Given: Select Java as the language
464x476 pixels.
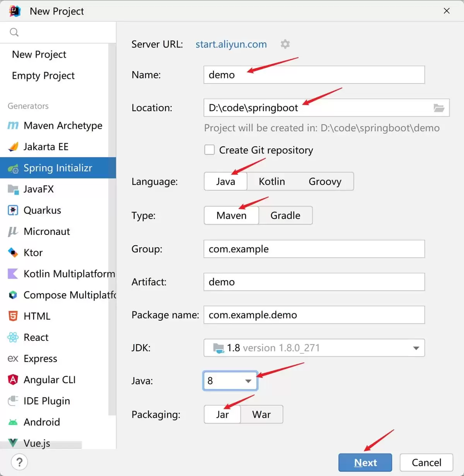Looking at the screenshot, I should pos(225,182).
